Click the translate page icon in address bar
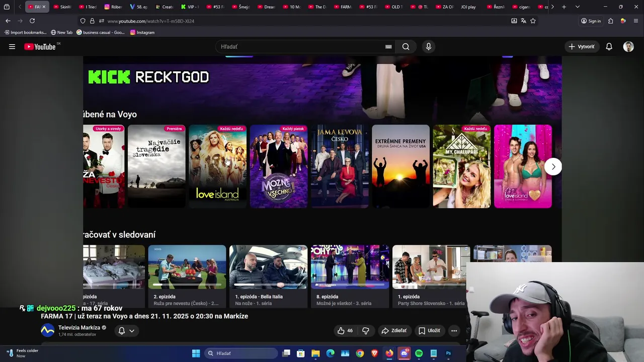644x362 pixels. click(x=523, y=21)
